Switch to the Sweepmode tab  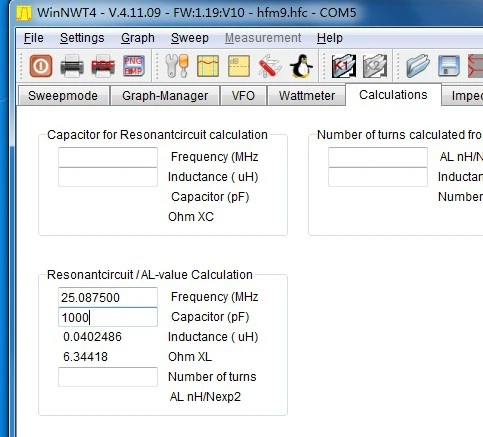pyautogui.click(x=63, y=96)
